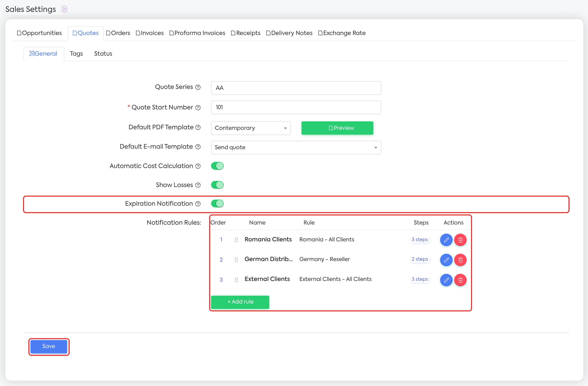This screenshot has width=588, height=386.
Task: Save the quote settings
Action: [49, 347]
